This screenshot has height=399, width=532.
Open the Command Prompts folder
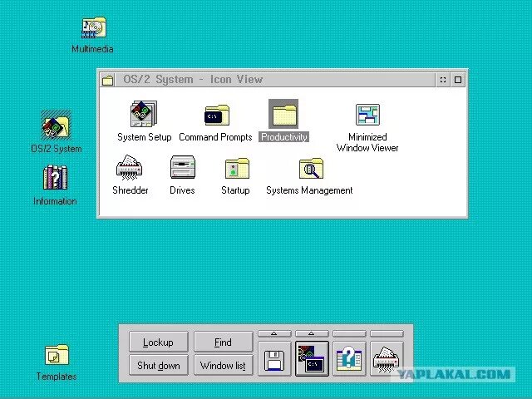coord(217,115)
